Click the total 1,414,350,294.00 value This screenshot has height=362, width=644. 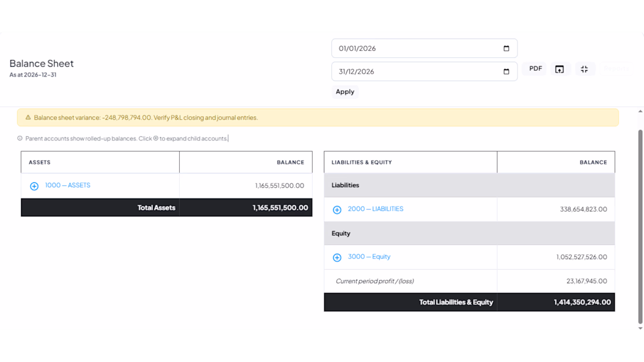582,302
